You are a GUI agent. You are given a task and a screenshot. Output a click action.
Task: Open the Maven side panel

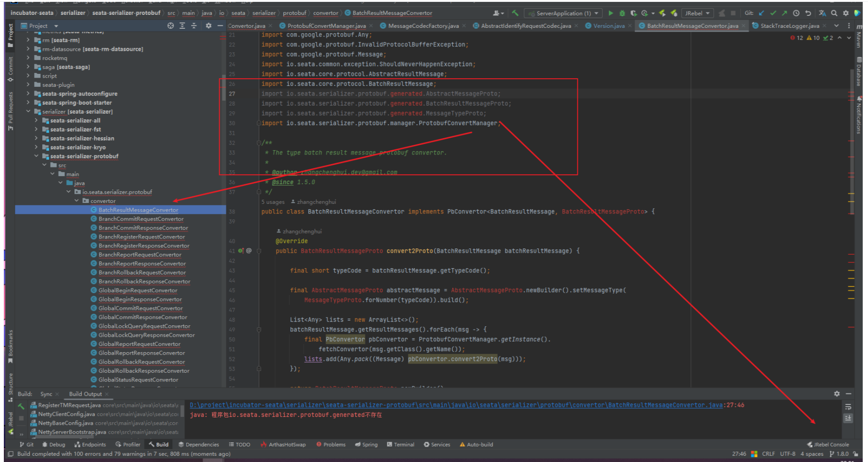tap(859, 36)
